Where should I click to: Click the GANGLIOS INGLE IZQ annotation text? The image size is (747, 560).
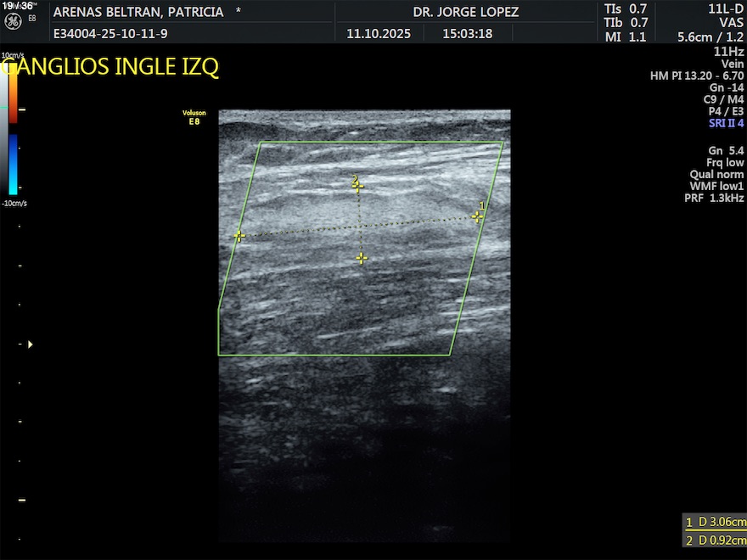click(x=110, y=67)
